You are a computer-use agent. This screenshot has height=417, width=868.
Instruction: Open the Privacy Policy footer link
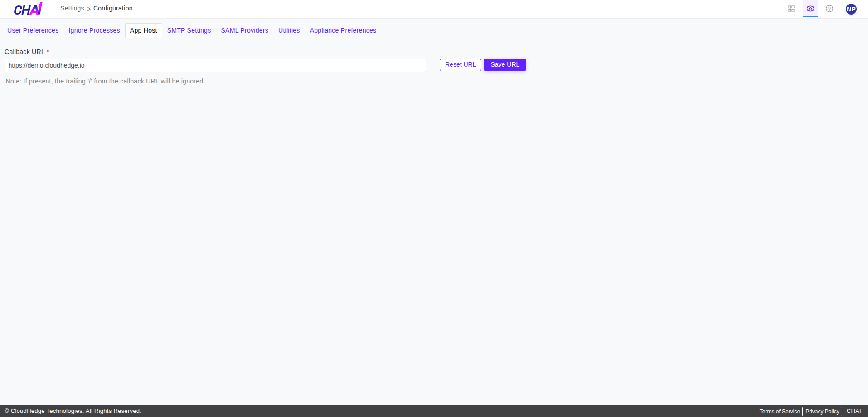(822, 412)
